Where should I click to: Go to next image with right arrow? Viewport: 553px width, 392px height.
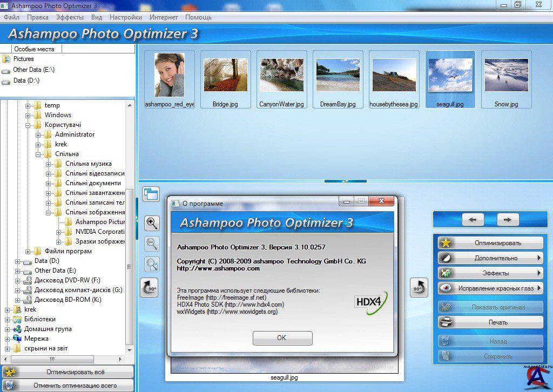(x=508, y=219)
